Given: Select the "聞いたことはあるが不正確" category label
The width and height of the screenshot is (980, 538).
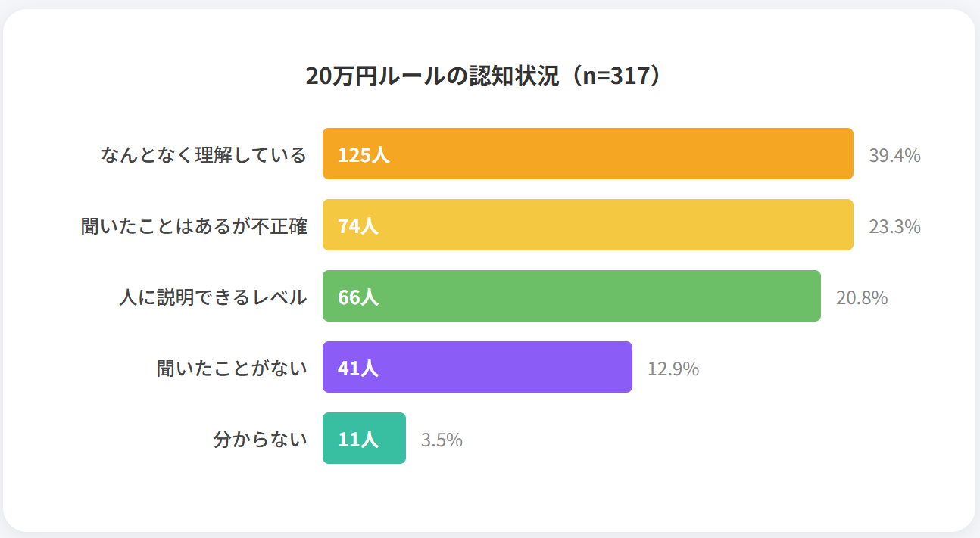Looking at the screenshot, I should [x=194, y=226].
